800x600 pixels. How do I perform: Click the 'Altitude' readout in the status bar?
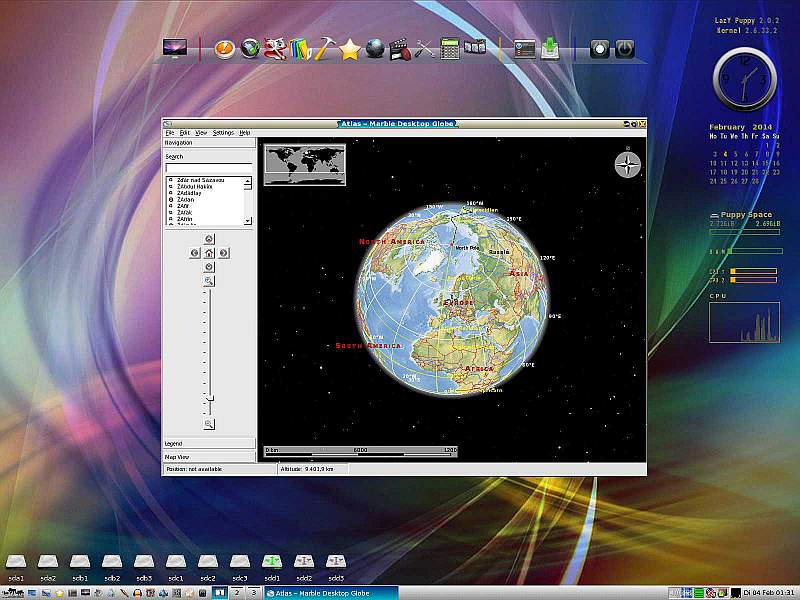click(x=313, y=469)
